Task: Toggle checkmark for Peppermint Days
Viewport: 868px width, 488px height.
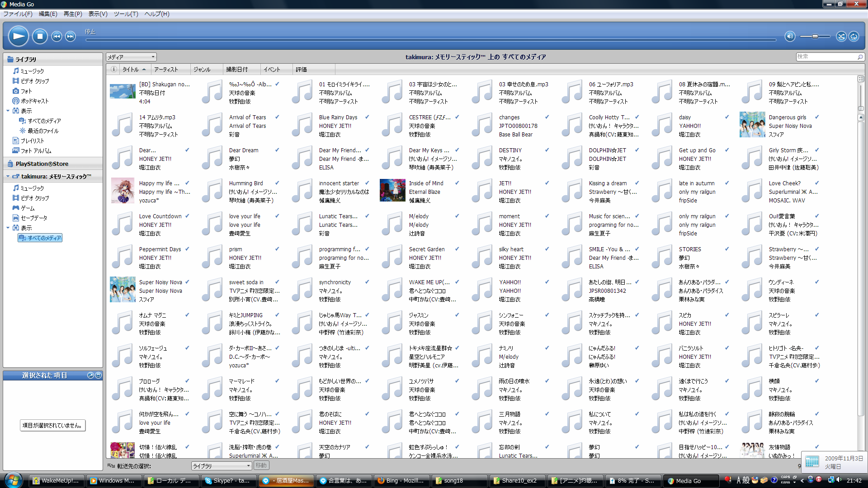Action: tap(187, 249)
